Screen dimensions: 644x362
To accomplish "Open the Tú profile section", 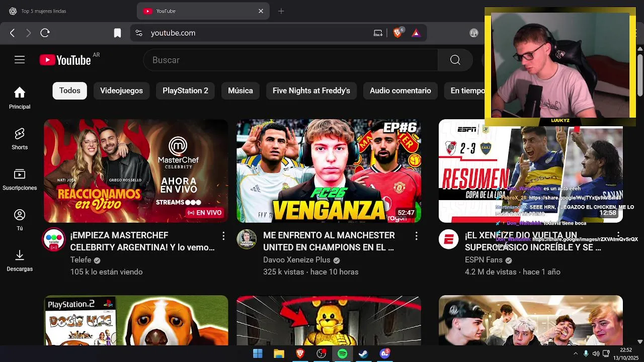I will (x=20, y=220).
